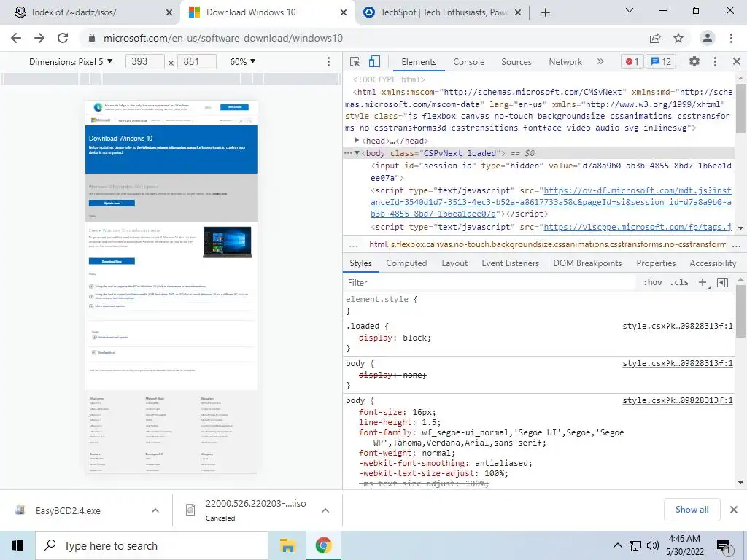Switch to the Sources tab

click(516, 62)
